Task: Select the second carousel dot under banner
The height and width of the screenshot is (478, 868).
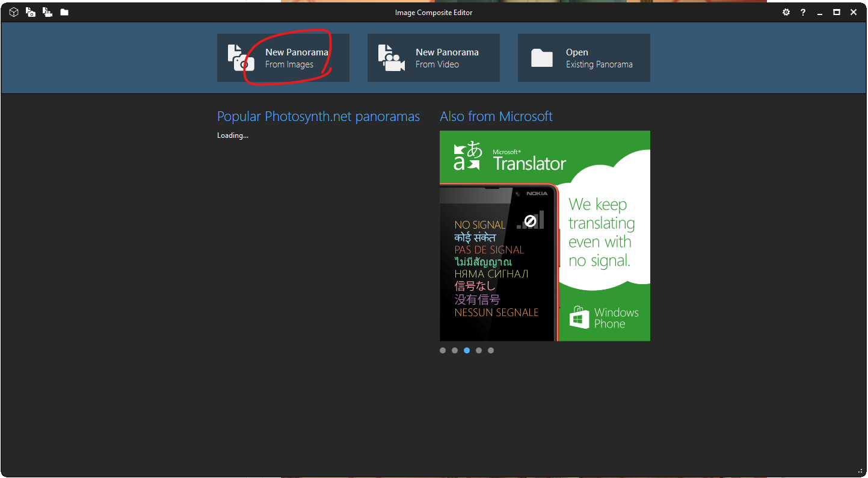Action: (455, 350)
